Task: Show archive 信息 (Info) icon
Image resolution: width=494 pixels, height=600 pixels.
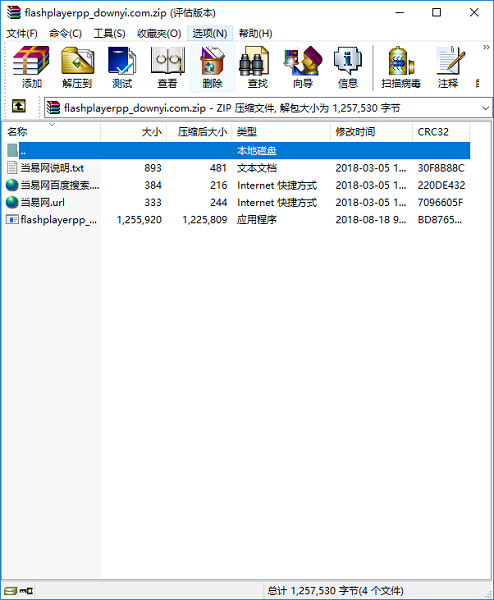Action: point(348,67)
